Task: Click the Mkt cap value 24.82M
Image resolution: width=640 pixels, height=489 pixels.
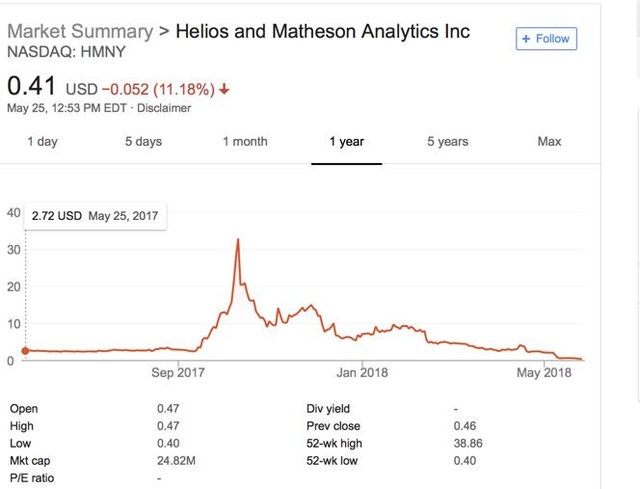Action: tap(178, 460)
